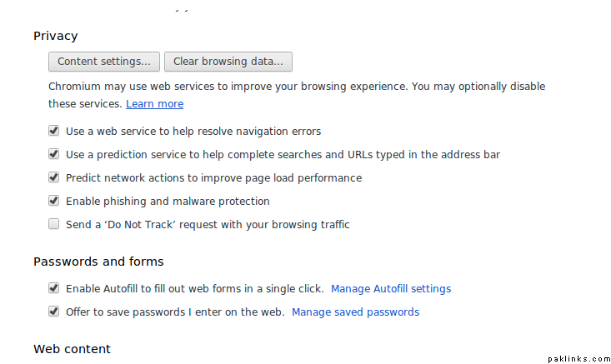Click the 'Send a Do Not Track request' label text

[208, 225]
